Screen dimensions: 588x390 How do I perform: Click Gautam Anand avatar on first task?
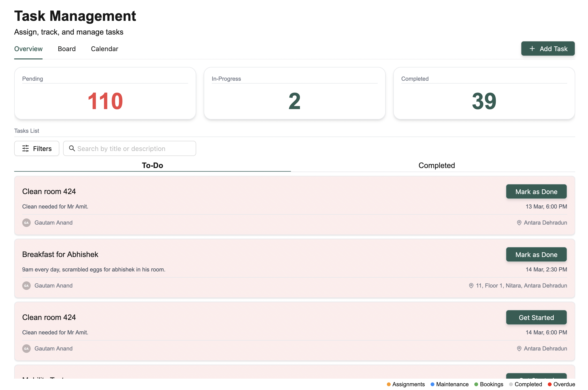tap(26, 223)
